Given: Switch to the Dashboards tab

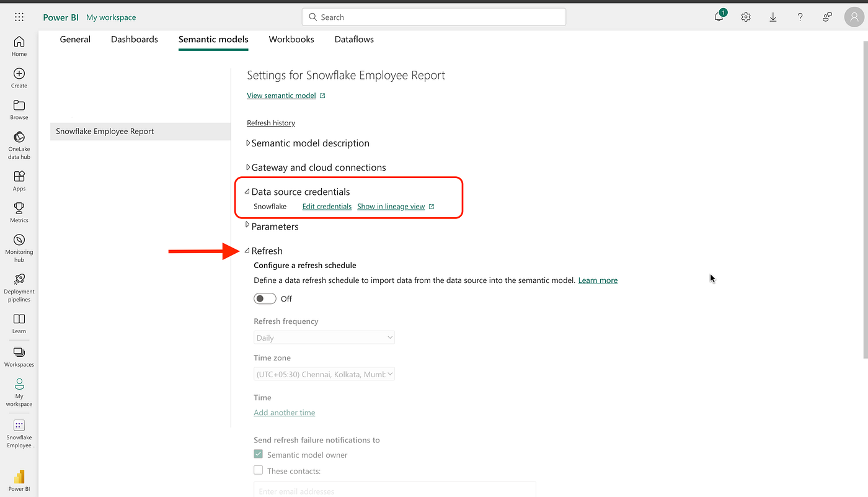Looking at the screenshot, I should click(x=135, y=39).
